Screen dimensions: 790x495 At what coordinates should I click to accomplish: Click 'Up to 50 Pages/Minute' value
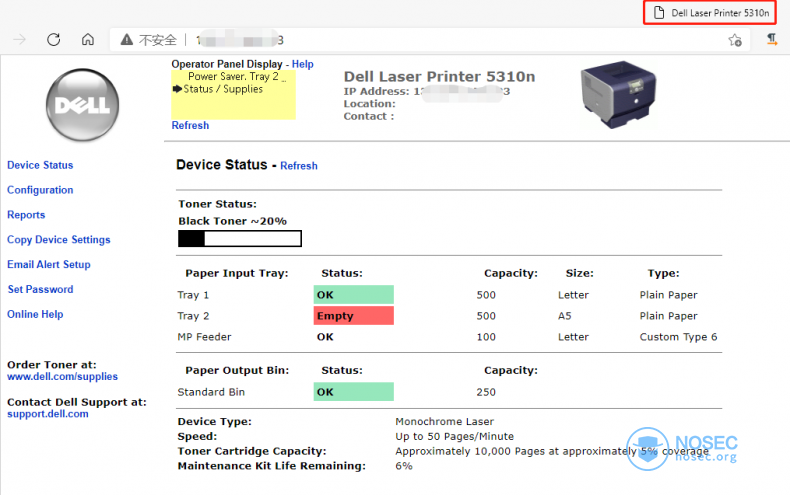tap(454, 436)
